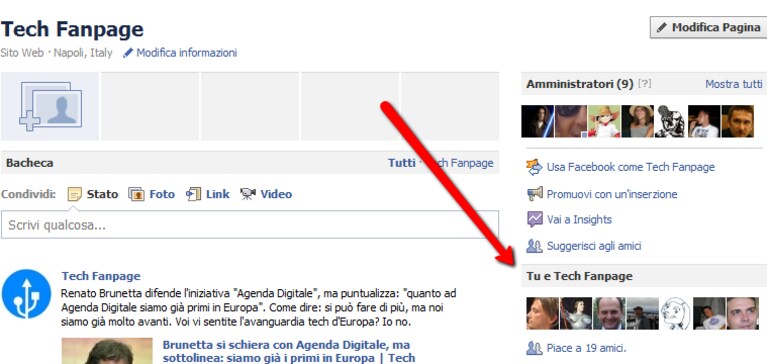This screenshot has width=767, height=364.
Task: Open the painting-style friend avatar
Action: 576,313
